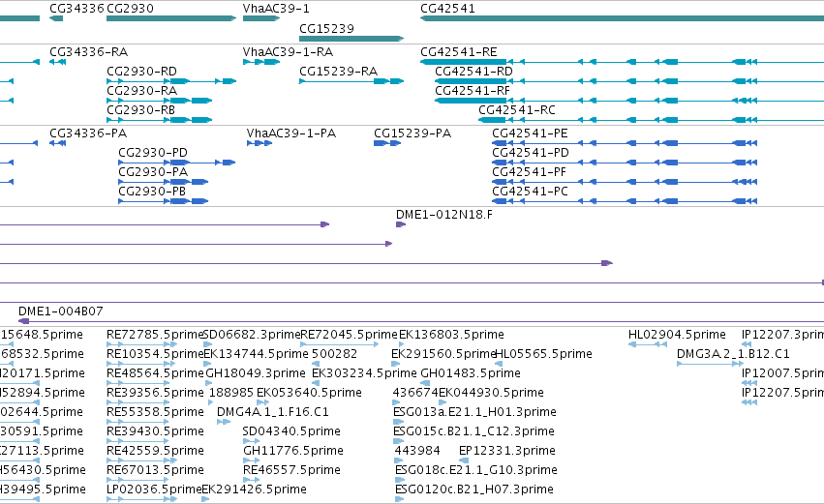
Task: Open transcript CG34336-RA label
Action: pos(88,51)
